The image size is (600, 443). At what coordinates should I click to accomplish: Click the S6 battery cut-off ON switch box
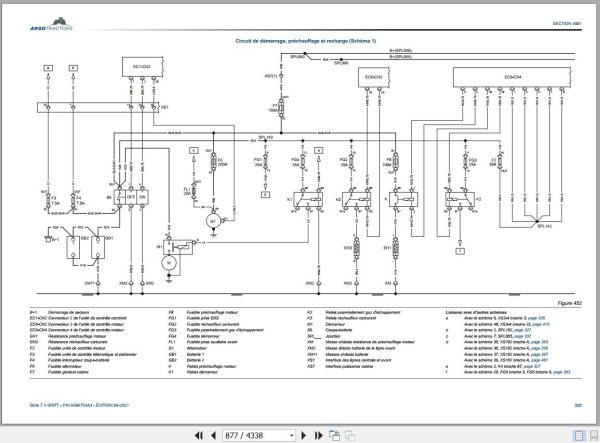[x=142, y=197]
